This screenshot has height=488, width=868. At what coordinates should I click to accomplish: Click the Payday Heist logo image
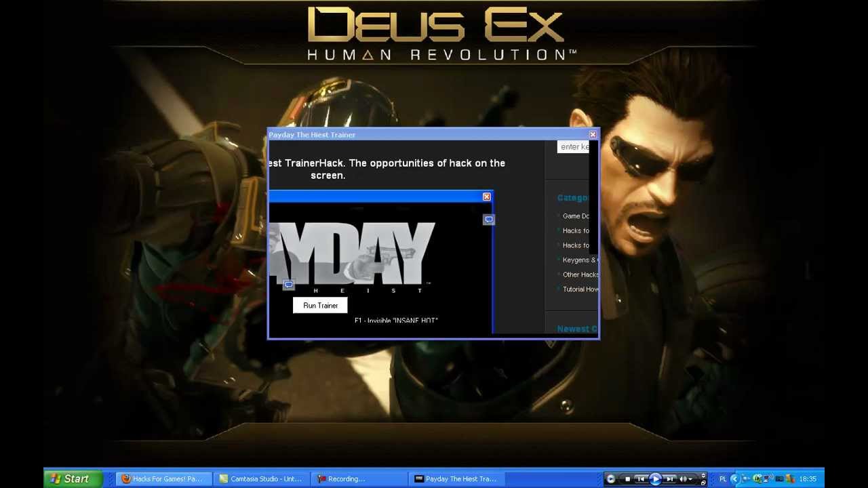pyautogui.click(x=353, y=256)
